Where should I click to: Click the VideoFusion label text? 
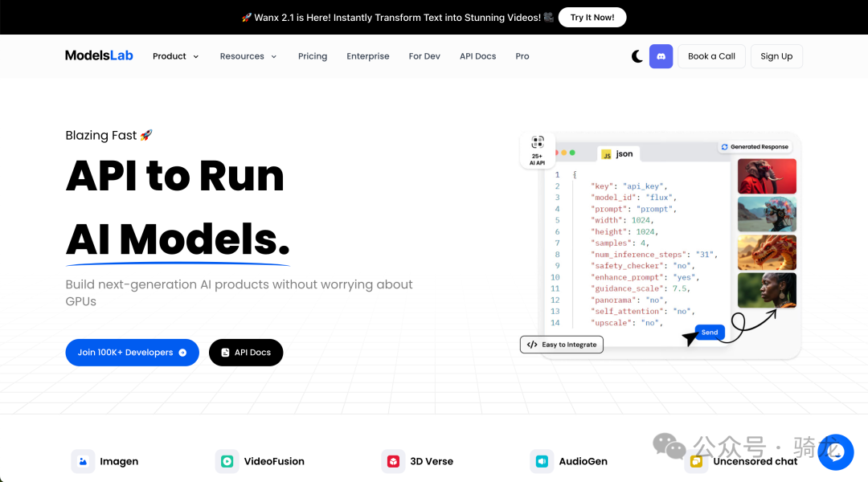point(274,462)
